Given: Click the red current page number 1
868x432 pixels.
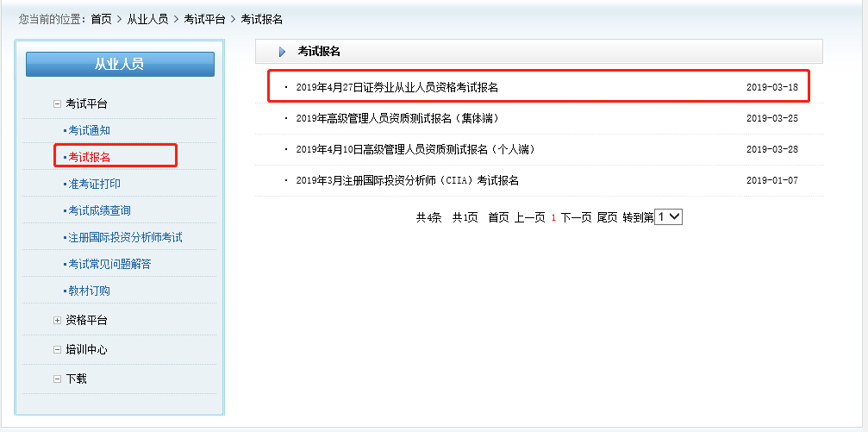Looking at the screenshot, I should click(553, 218).
